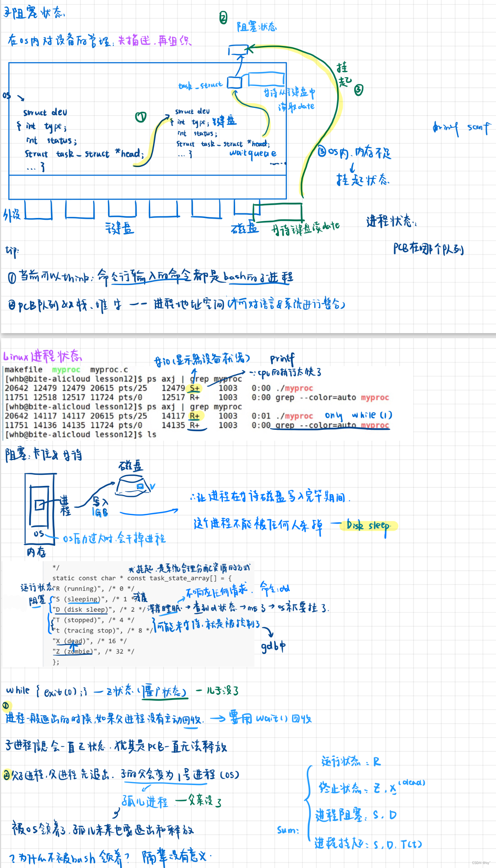Select the "等IO(显示器设备就绪)" annotation
The height and width of the screenshot is (868, 496).
tap(202, 360)
